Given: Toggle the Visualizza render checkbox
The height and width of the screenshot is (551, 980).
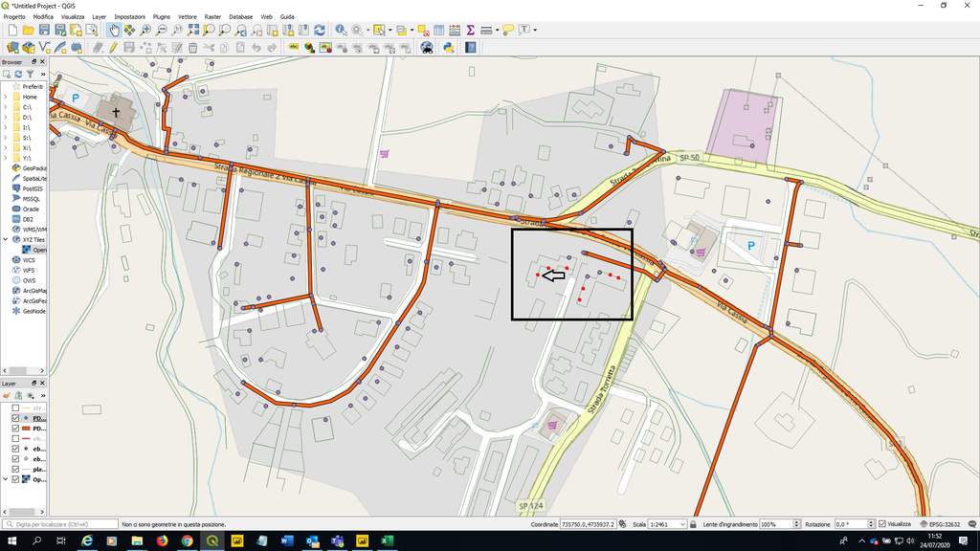Looking at the screenshot, I should click(882, 524).
